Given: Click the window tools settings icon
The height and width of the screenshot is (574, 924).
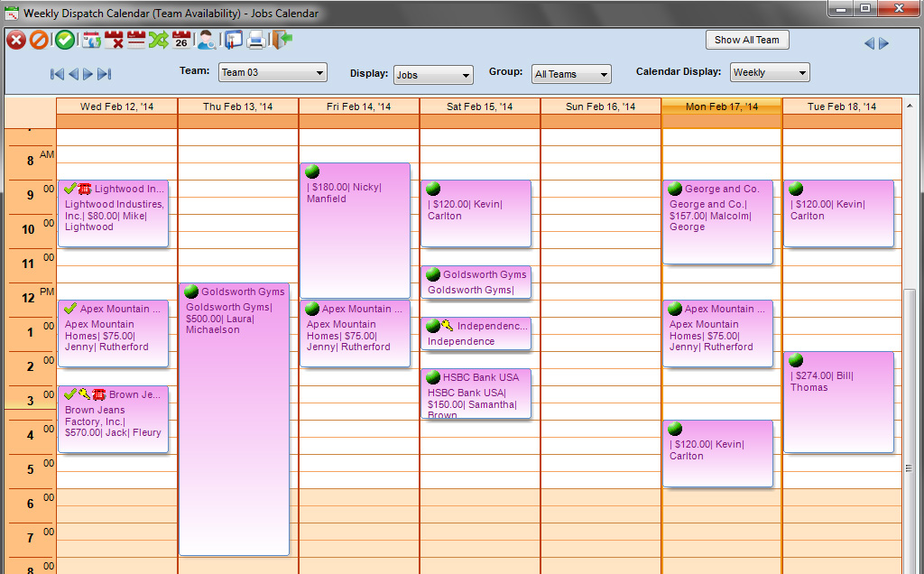Looking at the screenshot, I should pos(234,40).
